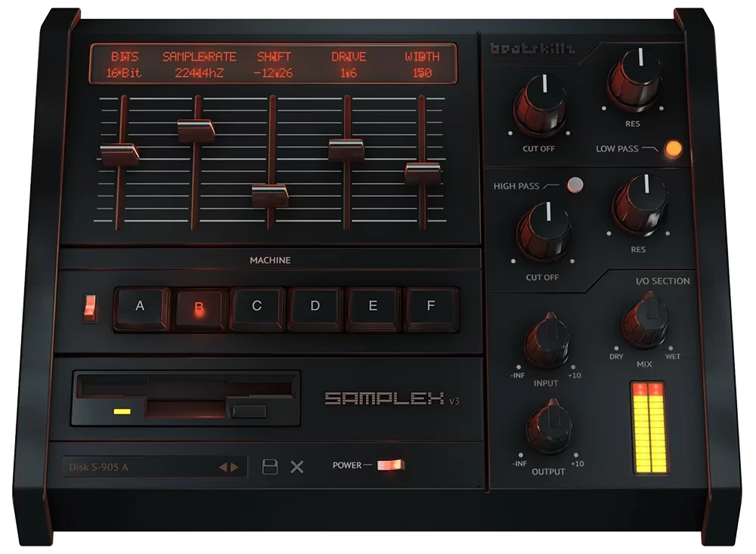Click the low pass CUT OFF knob

tap(541, 105)
